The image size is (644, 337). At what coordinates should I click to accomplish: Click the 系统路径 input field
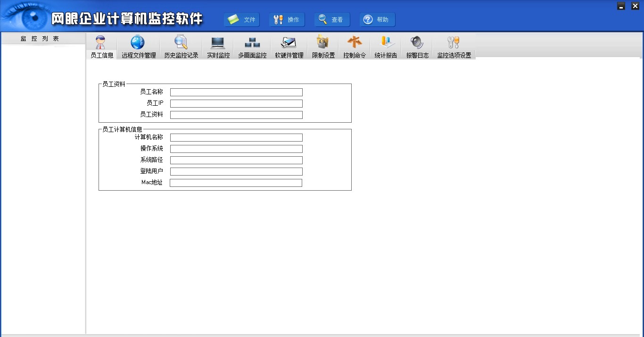tap(236, 160)
